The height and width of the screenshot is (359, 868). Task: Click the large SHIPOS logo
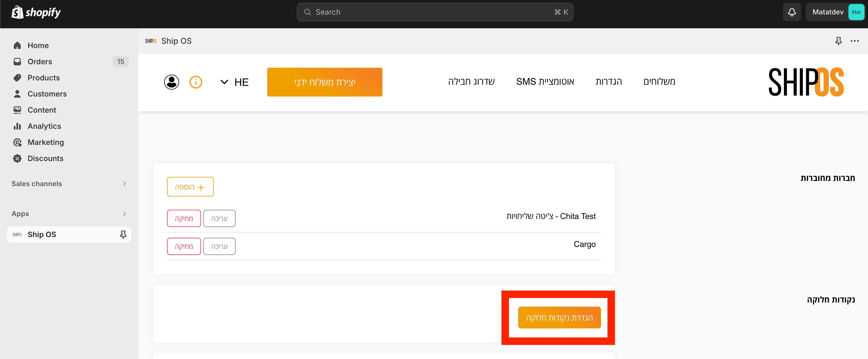806,82
